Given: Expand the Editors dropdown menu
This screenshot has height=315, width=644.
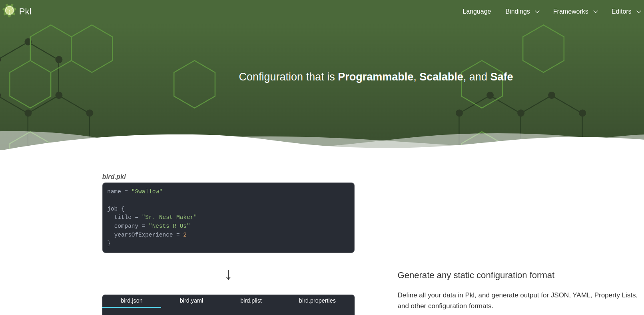Looking at the screenshot, I should [621, 12].
